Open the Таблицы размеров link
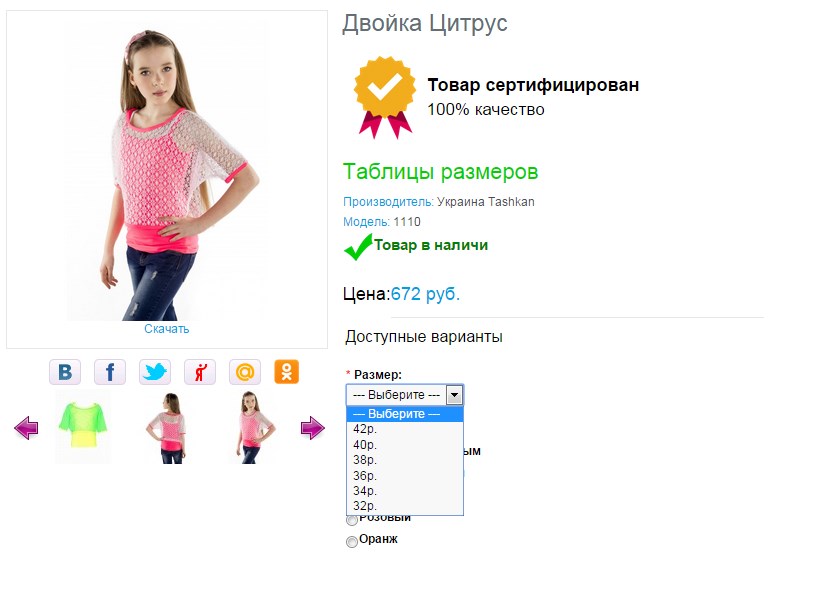The image size is (822, 594). [x=440, y=172]
